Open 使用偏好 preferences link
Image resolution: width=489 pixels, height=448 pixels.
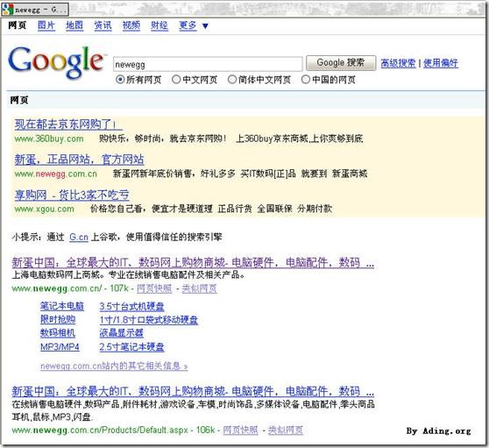[441, 63]
